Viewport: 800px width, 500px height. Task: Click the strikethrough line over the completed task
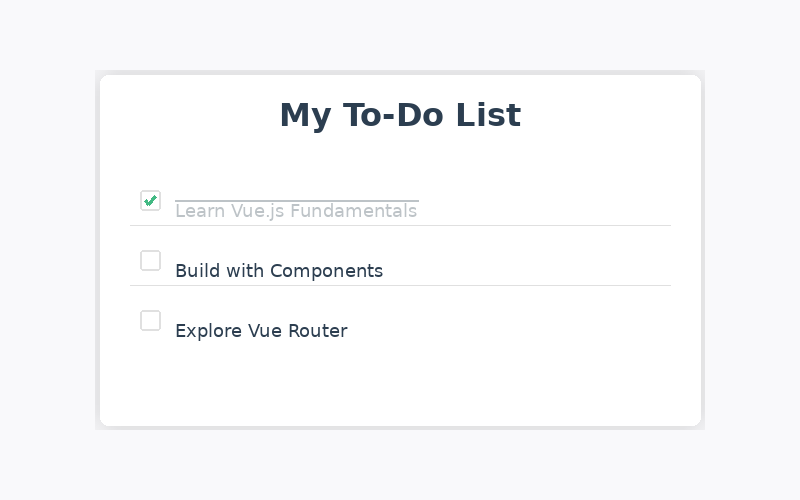pyautogui.click(x=297, y=201)
